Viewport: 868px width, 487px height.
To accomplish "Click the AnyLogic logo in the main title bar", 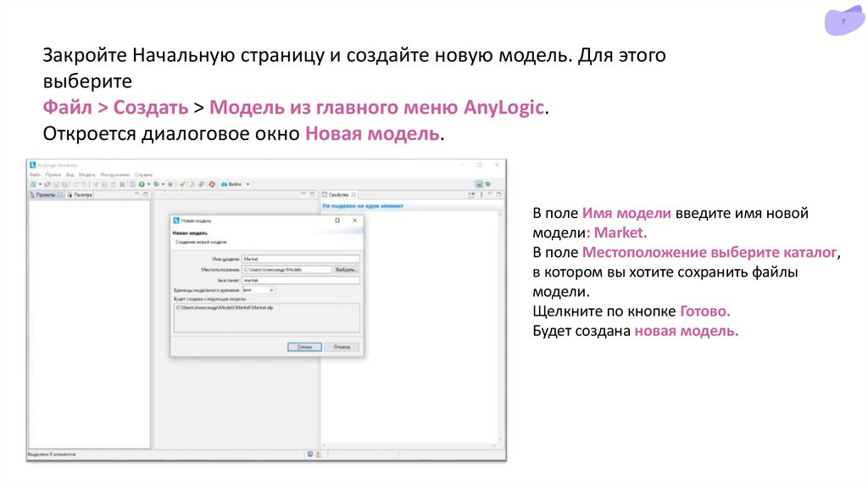I will click(x=33, y=165).
